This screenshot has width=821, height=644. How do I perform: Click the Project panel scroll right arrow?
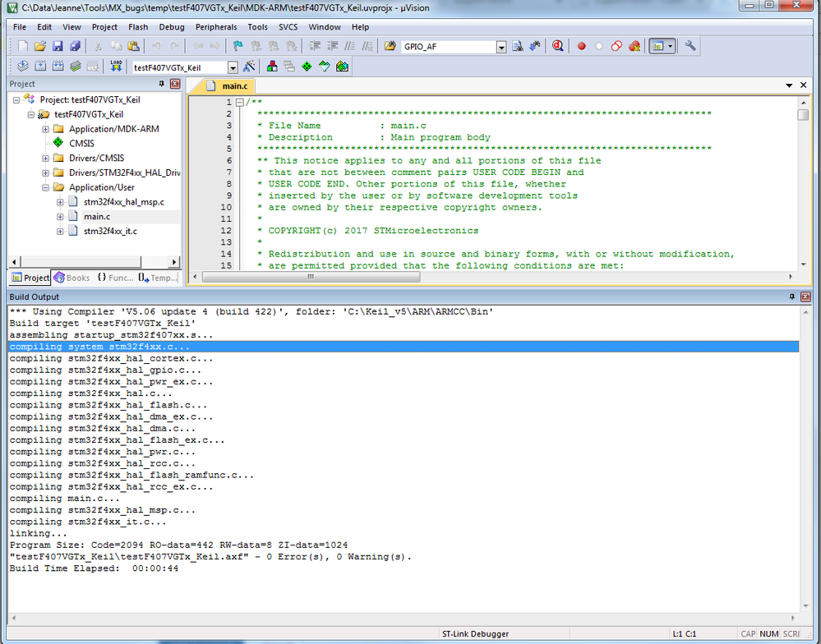coord(174,261)
